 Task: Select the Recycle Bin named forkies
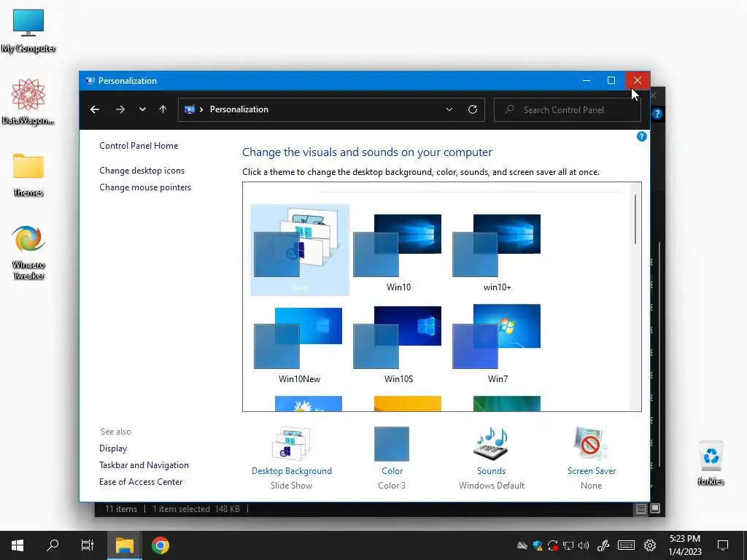pyautogui.click(x=711, y=463)
